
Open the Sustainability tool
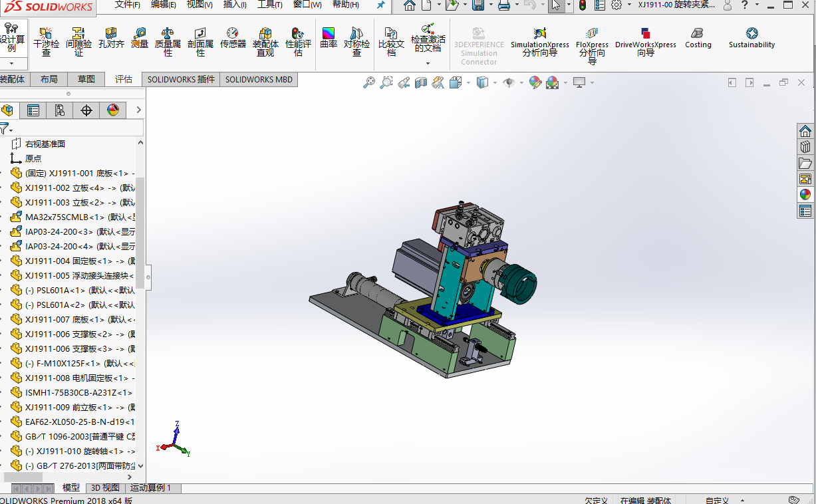751,39
